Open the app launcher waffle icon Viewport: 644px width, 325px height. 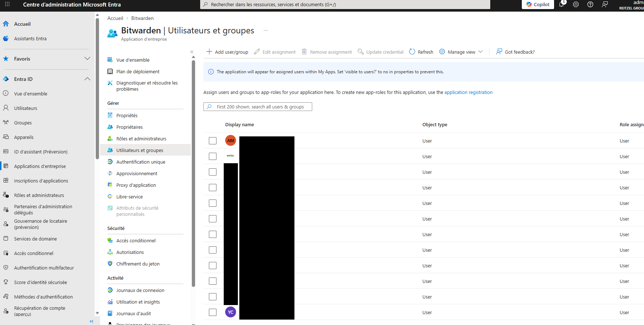(x=7, y=4)
